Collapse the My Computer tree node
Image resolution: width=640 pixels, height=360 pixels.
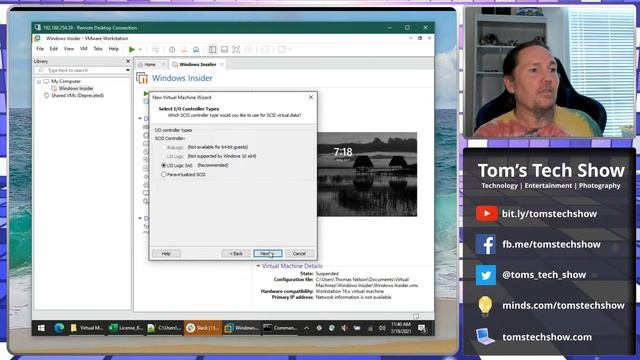click(x=39, y=82)
